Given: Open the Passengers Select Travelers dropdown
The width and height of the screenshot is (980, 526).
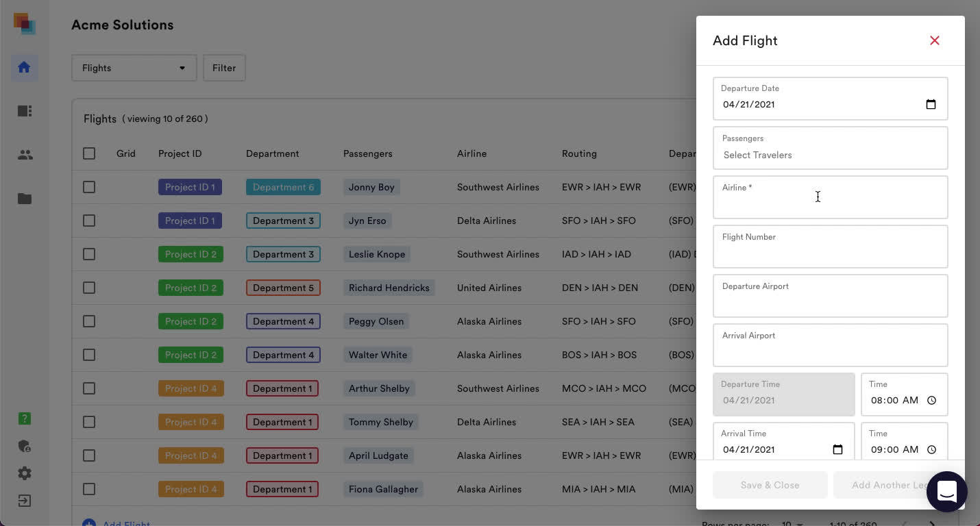Looking at the screenshot, I should [831, 148].
